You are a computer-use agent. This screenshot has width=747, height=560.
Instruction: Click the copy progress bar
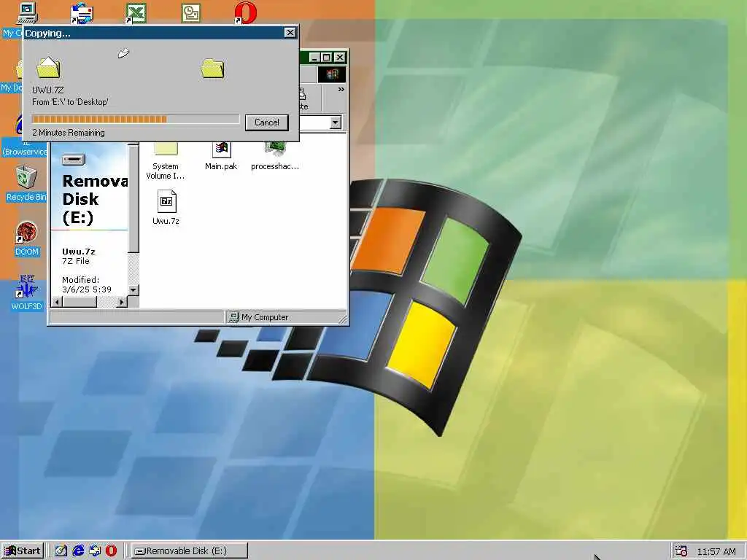click(x=135, y=119)
